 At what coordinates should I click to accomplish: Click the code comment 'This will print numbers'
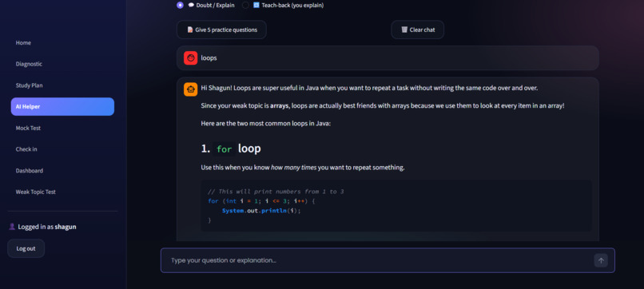pyautogui.click(x=276, y=192)
